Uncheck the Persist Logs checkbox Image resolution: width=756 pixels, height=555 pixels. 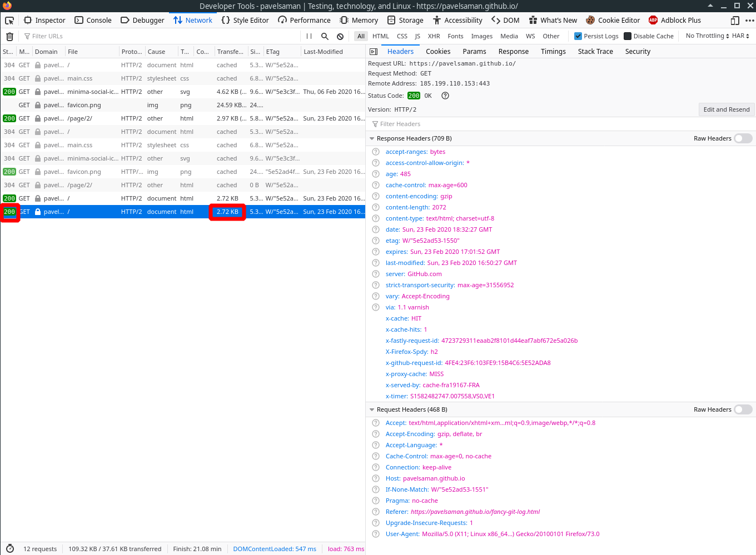pos(578,36)
